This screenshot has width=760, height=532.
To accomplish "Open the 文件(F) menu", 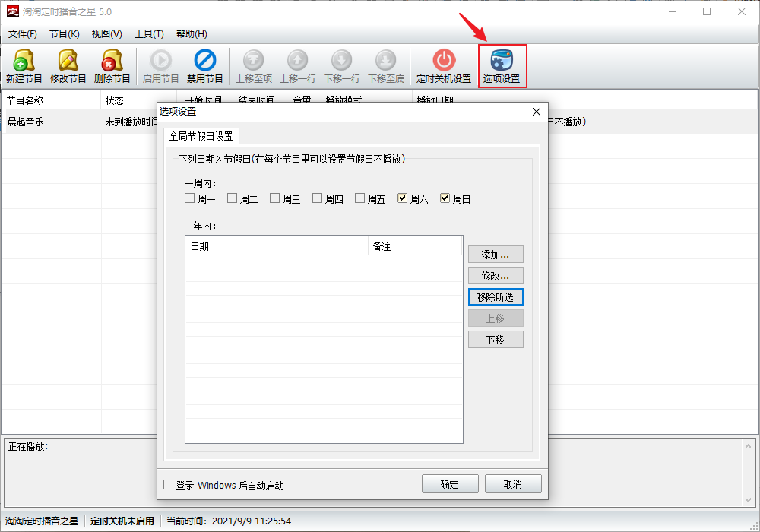I will point(23,34).
